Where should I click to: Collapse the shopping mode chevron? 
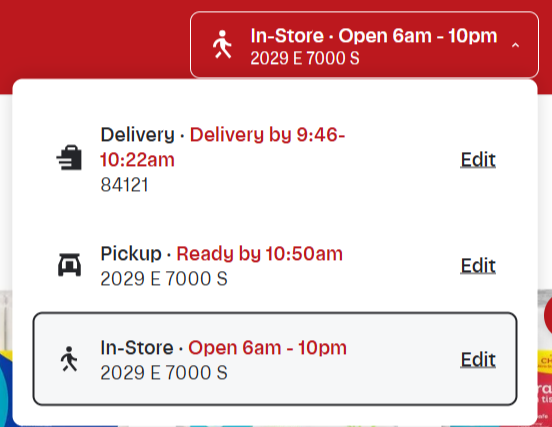coord(515,45)
